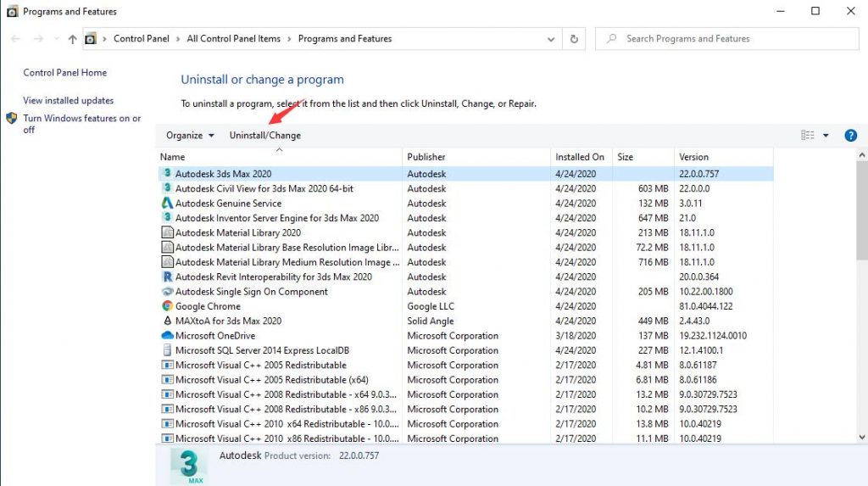Viewport: 868px width, 486px height.
Task: Expand the view options dropdown arrow
Action: tap(826, 135)
